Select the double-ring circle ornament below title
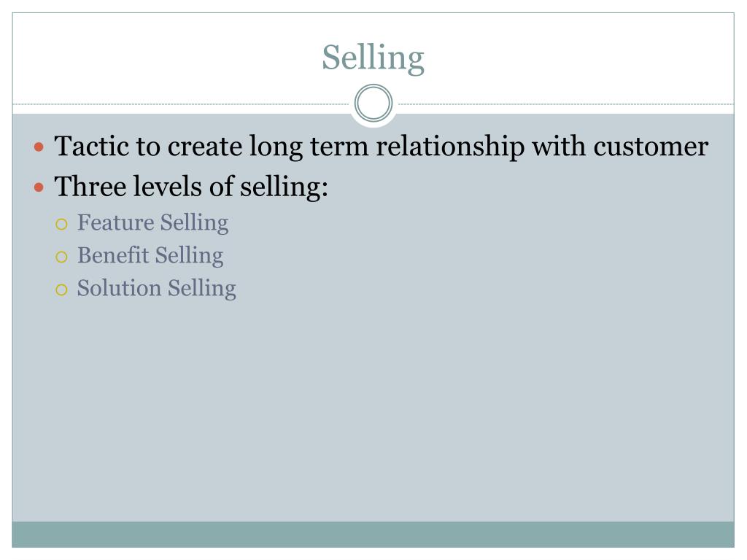 373,104
